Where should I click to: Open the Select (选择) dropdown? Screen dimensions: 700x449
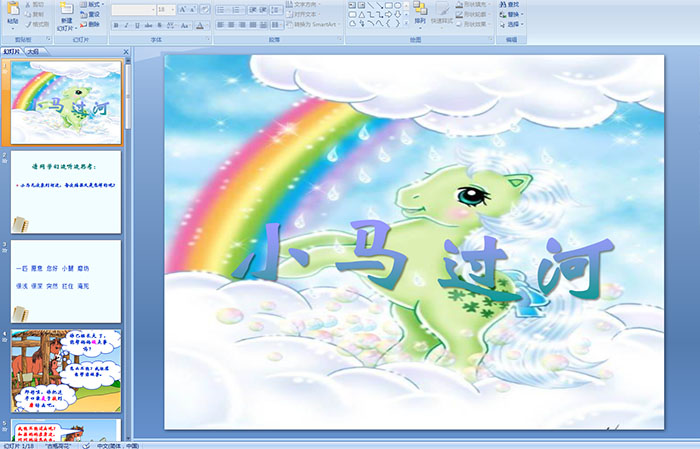(x=511, y=24)
